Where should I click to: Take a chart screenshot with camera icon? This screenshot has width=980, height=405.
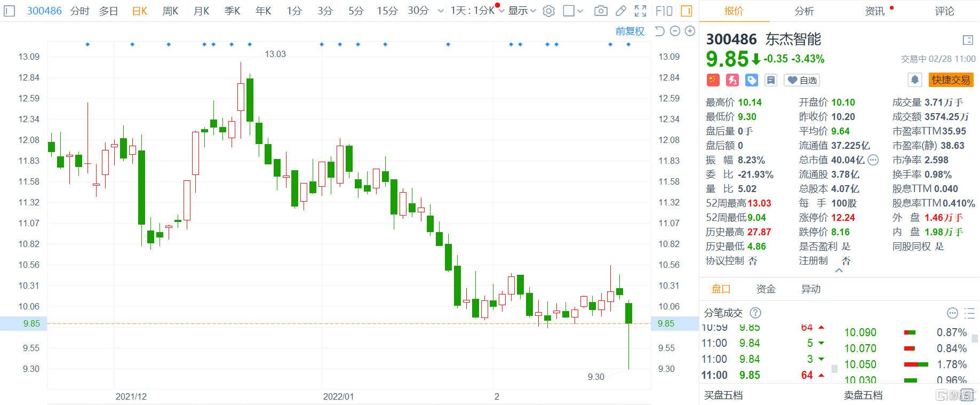pos(601,11)
